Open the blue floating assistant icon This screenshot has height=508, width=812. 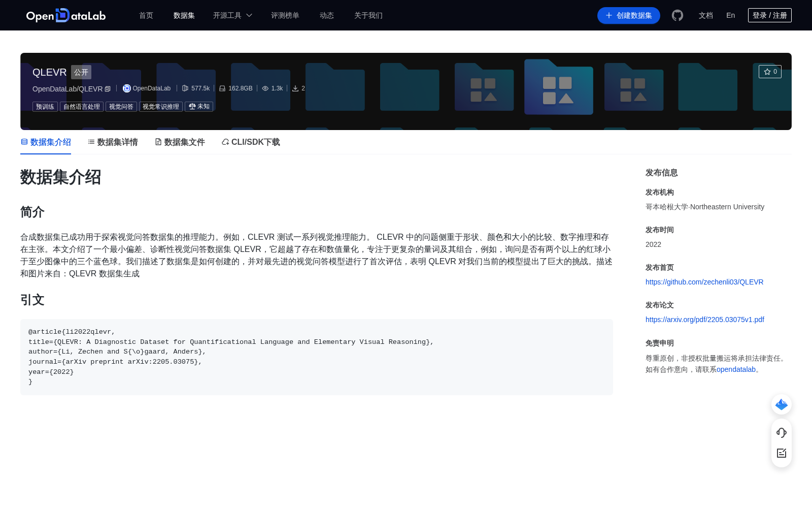click(x=782, y=404)
